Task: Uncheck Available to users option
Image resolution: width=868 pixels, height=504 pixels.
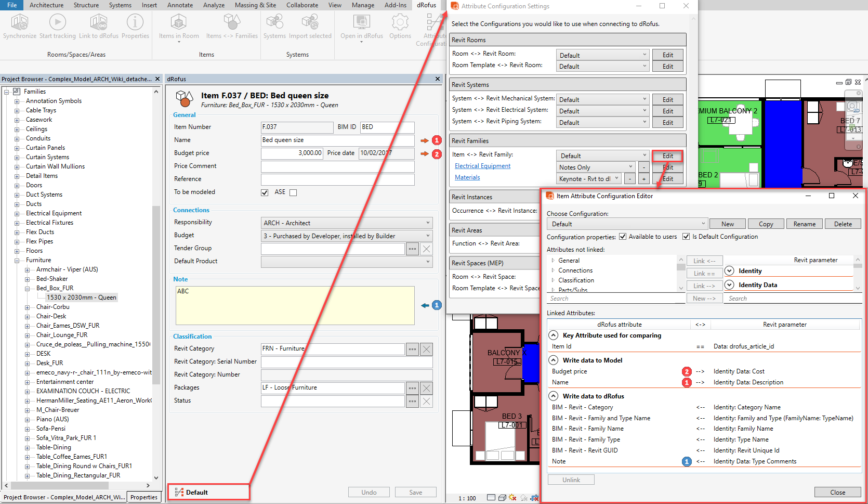Action: tap(623, 237)
